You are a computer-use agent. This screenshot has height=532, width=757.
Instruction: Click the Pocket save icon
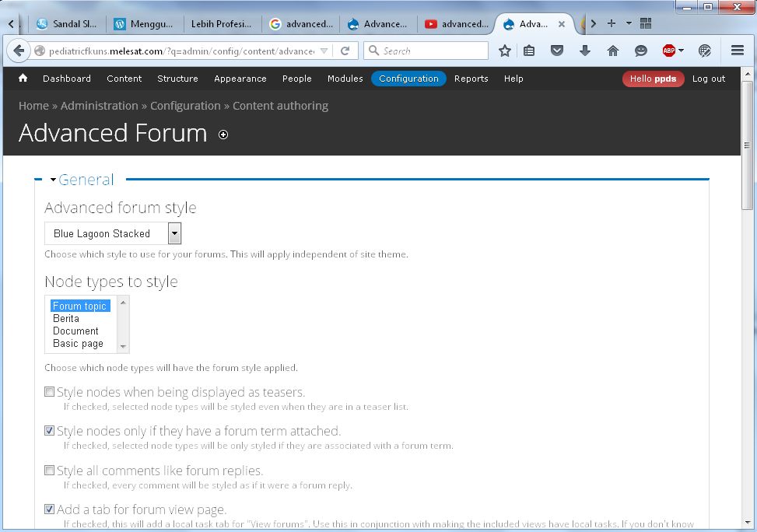coord(557,51)
